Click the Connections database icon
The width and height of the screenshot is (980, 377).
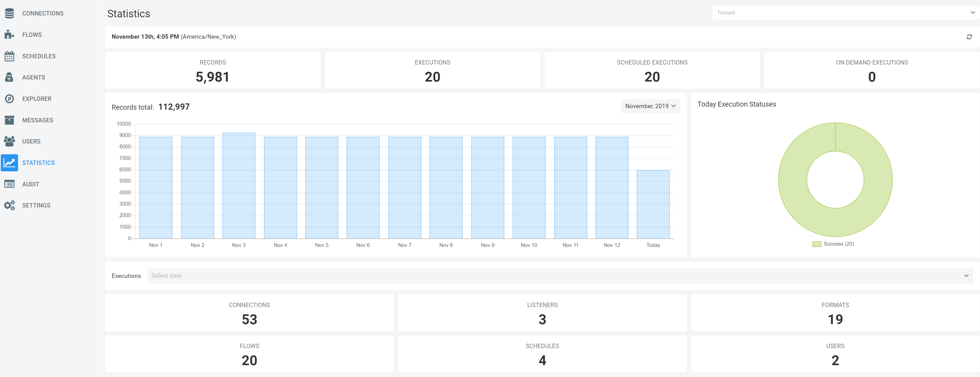[x=10, y=13]
